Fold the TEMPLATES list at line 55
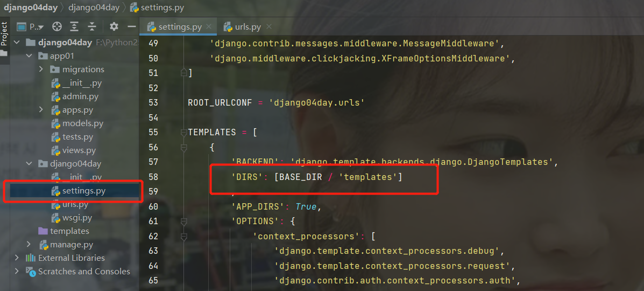 click(183, 133)
